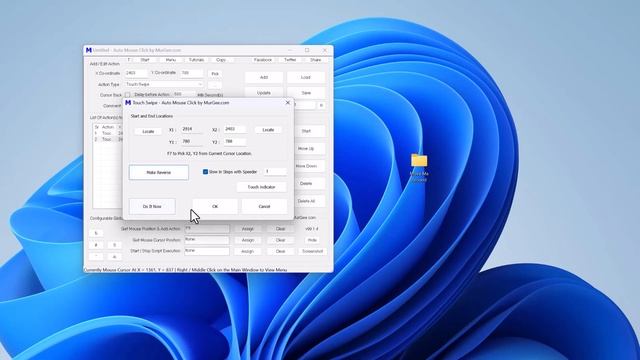Click the Twitter item in main window
Image resolution: width=640 pixels, height=360 pixels.
(290, 60)
